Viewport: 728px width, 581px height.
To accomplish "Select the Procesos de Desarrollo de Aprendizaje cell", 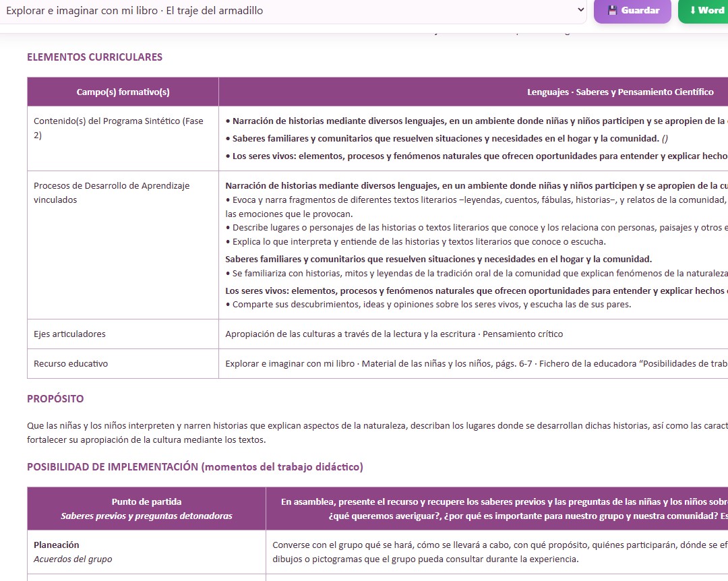I will point(123,245).
